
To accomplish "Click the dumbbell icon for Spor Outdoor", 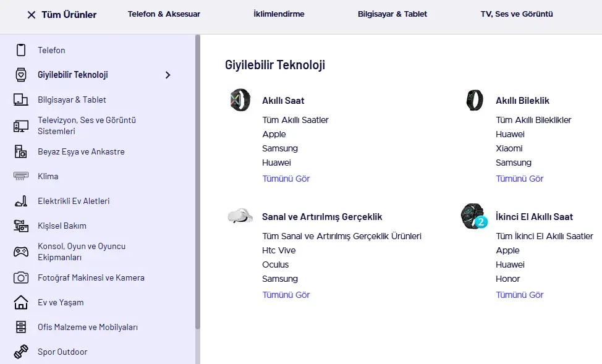I will pos(21,352).
